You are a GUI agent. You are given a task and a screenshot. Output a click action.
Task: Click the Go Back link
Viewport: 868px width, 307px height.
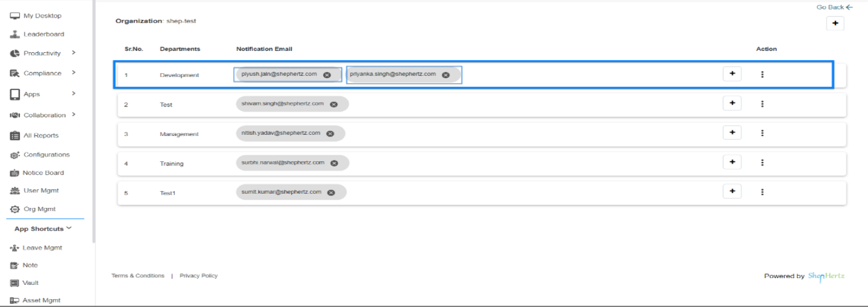pos(834,7)
